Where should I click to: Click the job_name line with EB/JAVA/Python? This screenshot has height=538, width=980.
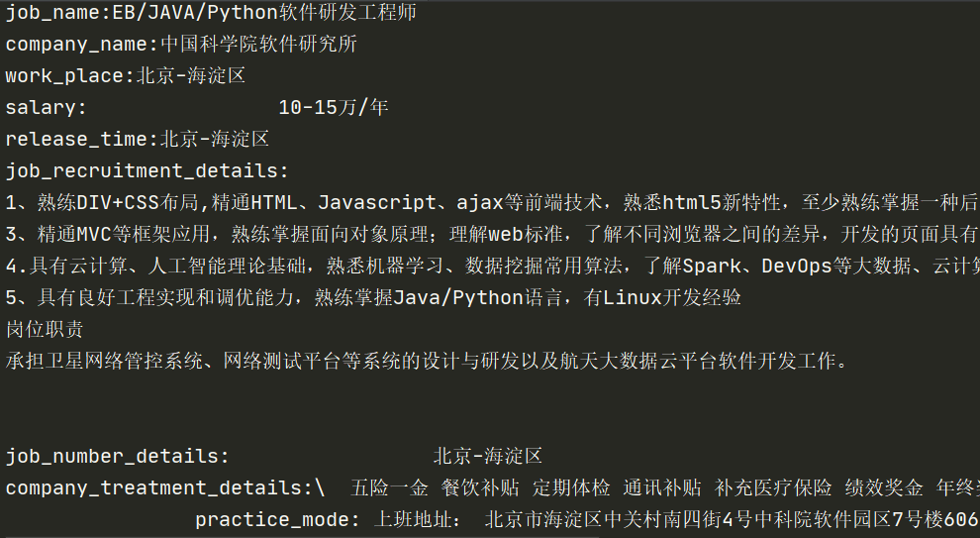211,13
